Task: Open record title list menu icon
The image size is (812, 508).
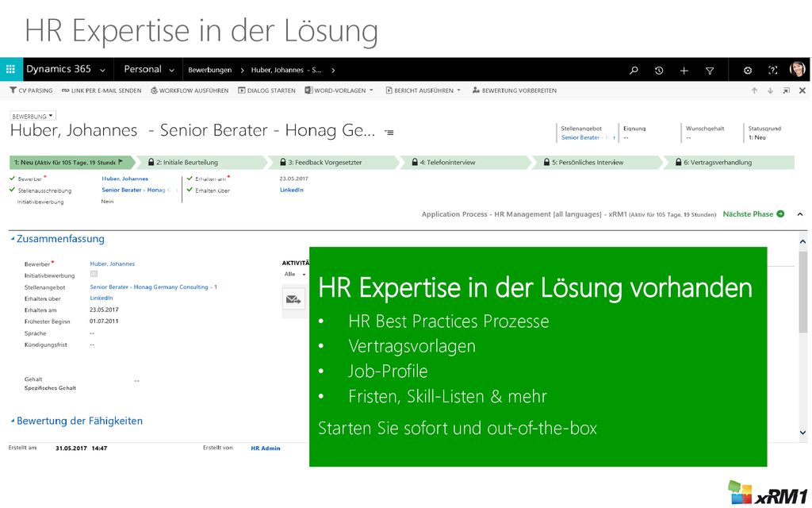Action: coord(389,133)
